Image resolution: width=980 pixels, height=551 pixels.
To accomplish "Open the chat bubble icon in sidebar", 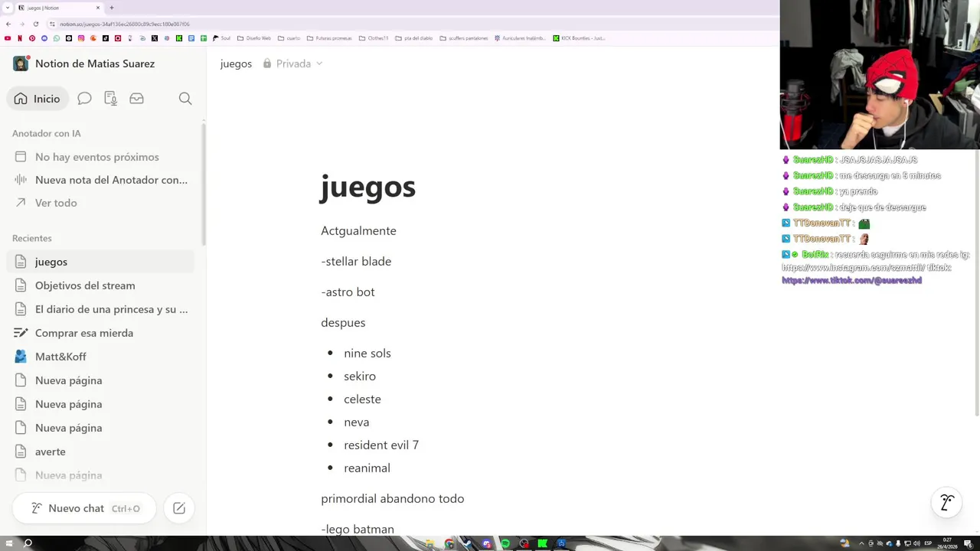I will pyautogui.click(x=84, y=99).
